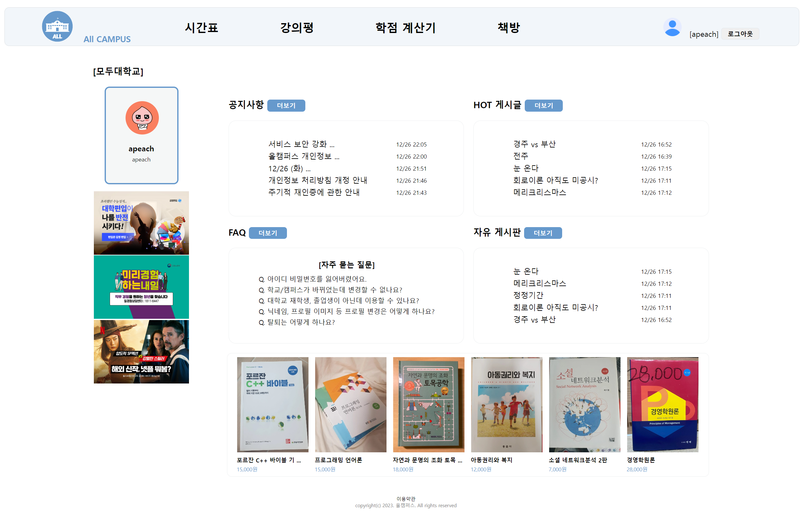Open free board post '메리크리스마스'

tap(540, 283)
